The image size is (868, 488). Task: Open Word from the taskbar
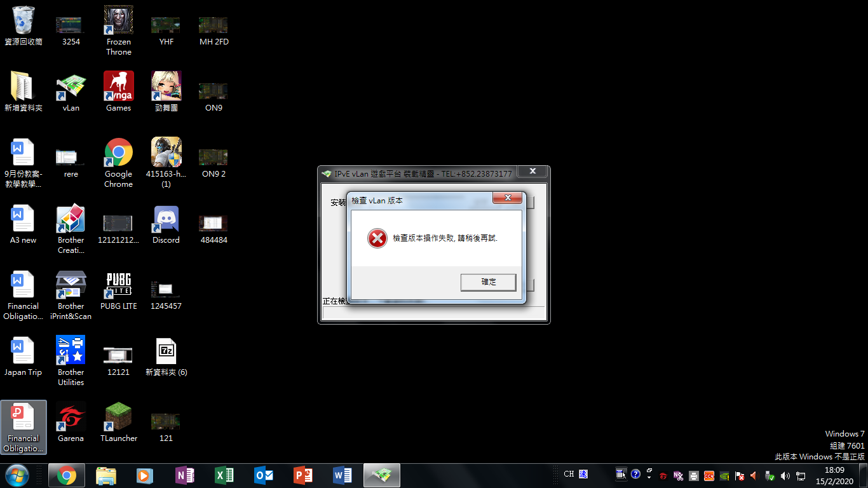(x=342, y=475)
